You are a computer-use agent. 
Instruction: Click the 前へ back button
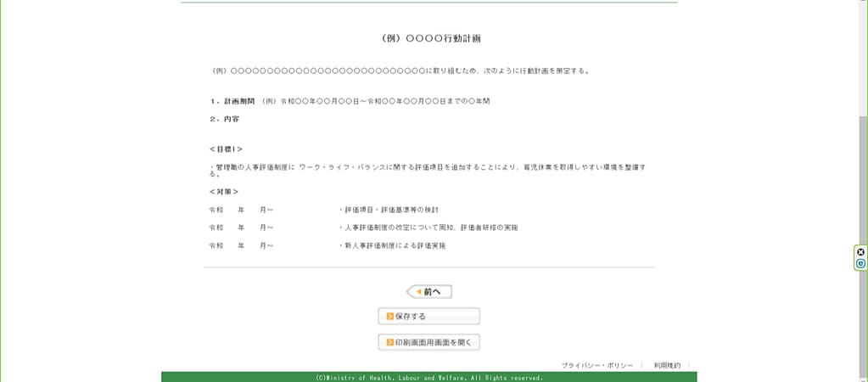[429, 292]
